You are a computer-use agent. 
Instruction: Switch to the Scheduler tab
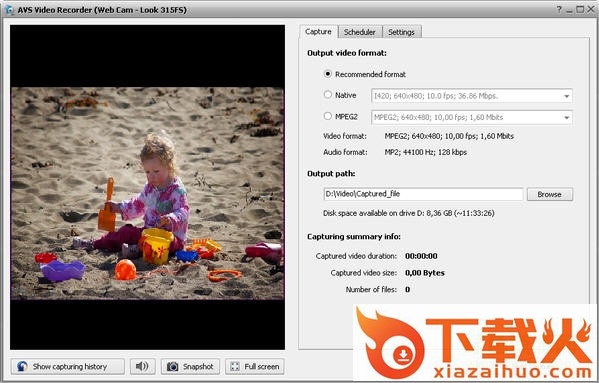359,32
